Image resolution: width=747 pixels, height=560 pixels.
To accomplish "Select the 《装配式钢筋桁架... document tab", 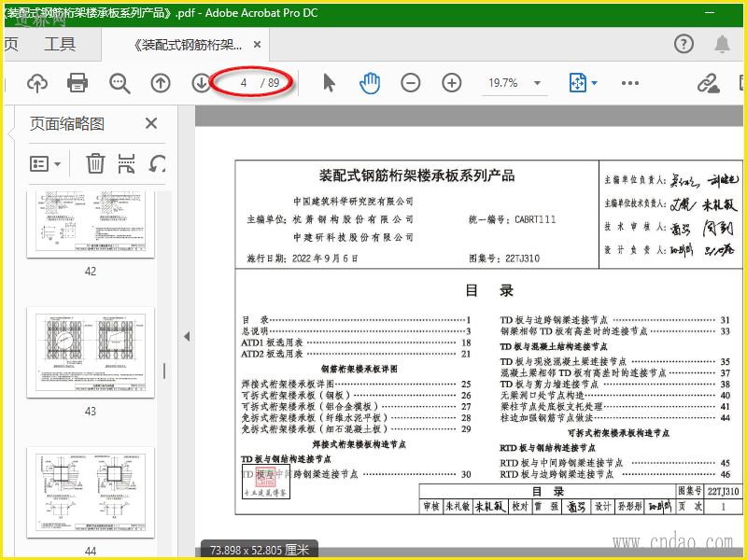I will click(x=188, y=45).
